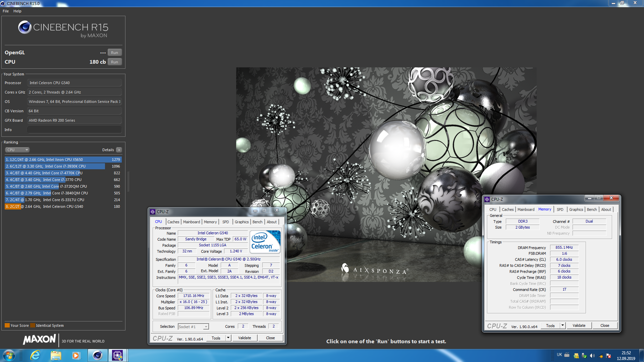This screenshot has width=644, height=362.
Task: Click the Intel Celeron inside logo
Action: [x=265, y=242]
